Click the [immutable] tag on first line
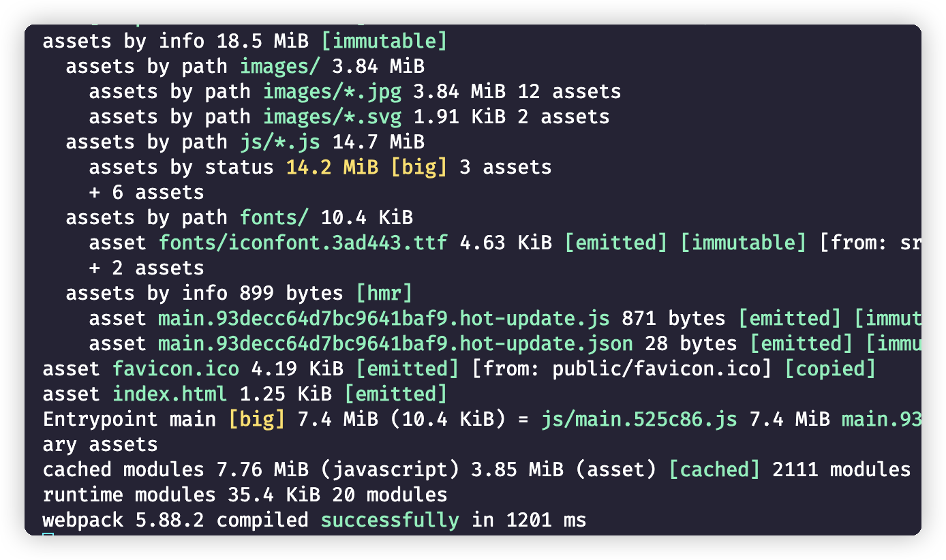Viewport: 946px width, 560px height. [384, 41]
